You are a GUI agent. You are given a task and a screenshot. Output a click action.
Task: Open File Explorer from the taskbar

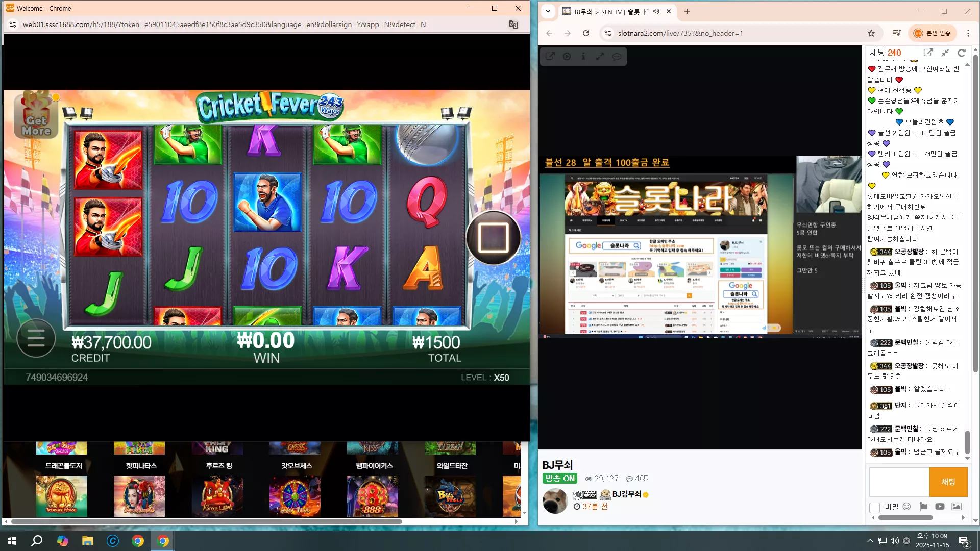coord(88,541)
